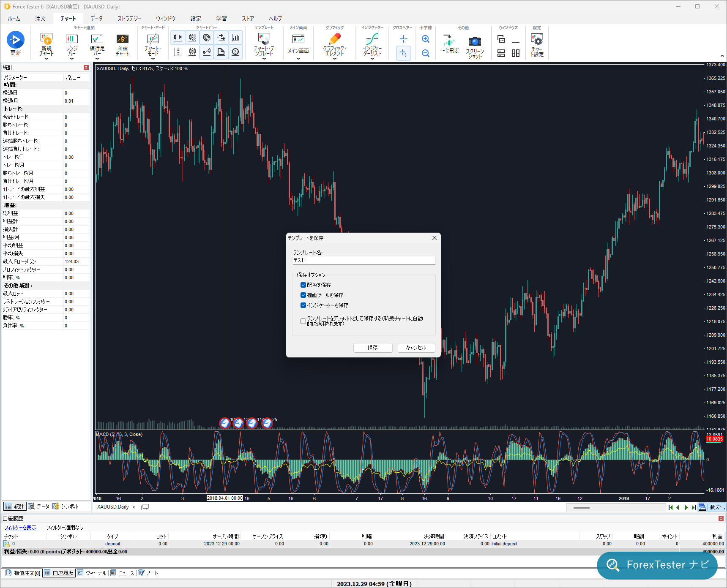Toggle the volume bars icon in チャートビュー
This screenshot has width=727, height=588.
point(236,38)
